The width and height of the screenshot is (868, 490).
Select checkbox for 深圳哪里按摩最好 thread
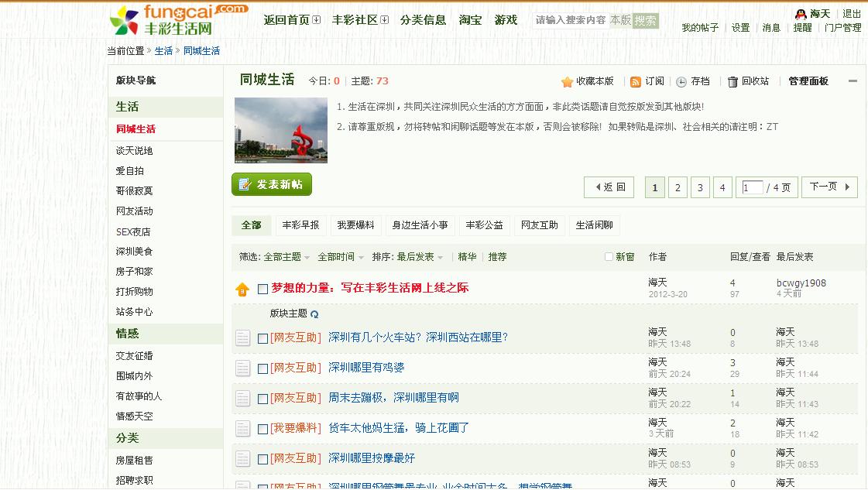[x=263, y=459]
